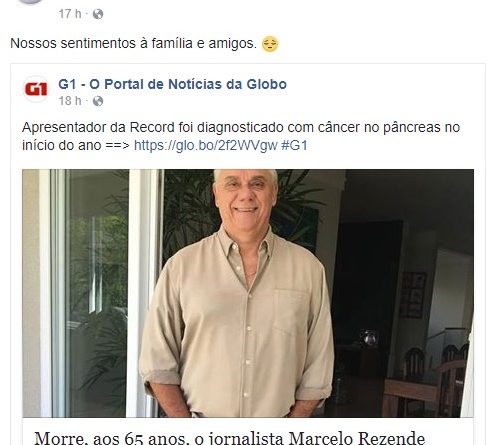Open the #G1 hashtag
Viewport: 489px width, 445px height.
[294, 145]
